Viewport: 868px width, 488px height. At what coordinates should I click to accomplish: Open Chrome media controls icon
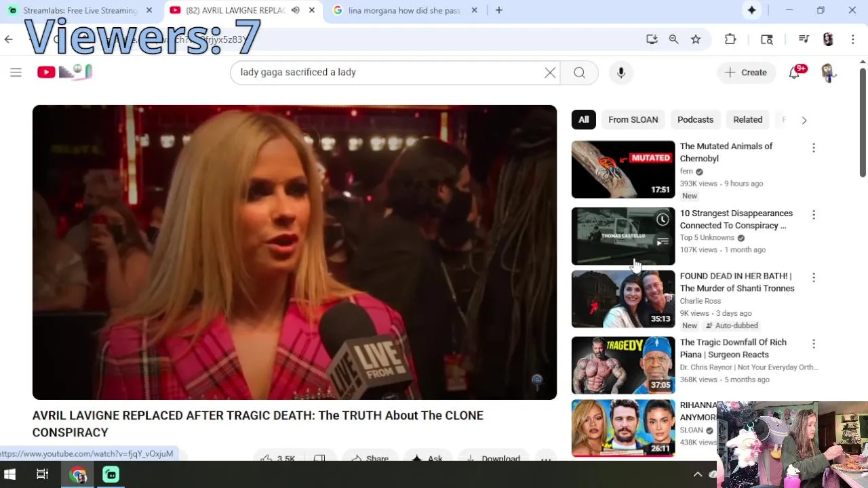pyautogui.click(x=804, y=39)
